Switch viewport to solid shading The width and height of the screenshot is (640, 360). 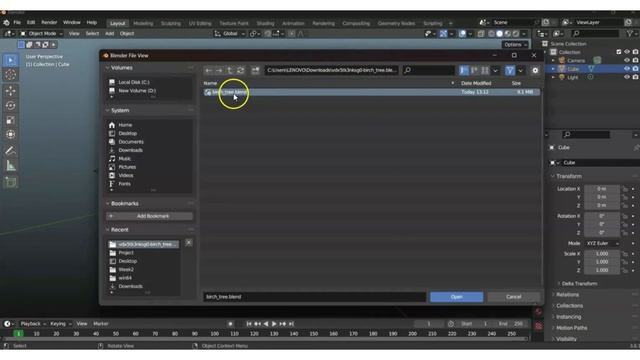point(500,34)
